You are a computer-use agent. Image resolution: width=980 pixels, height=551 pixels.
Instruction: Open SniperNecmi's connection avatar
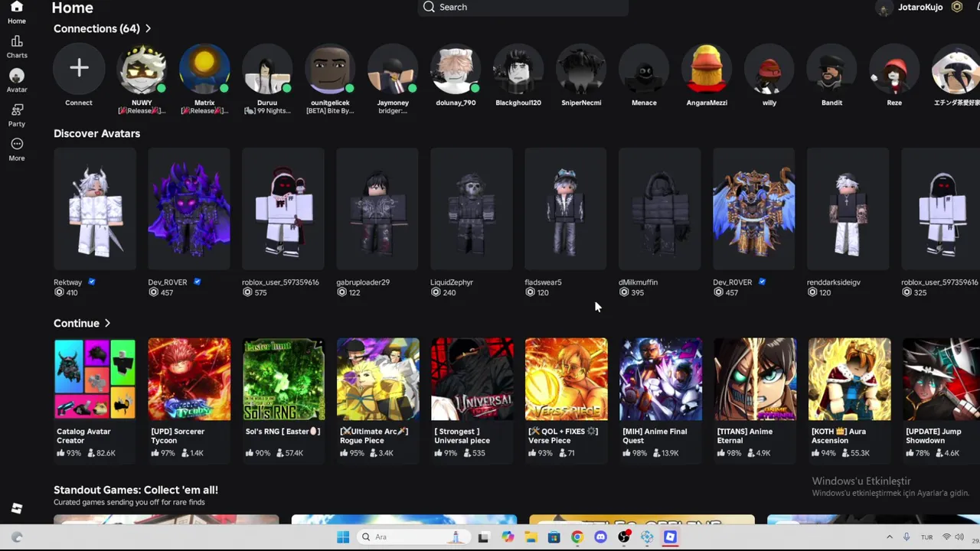tap(581, 68)
